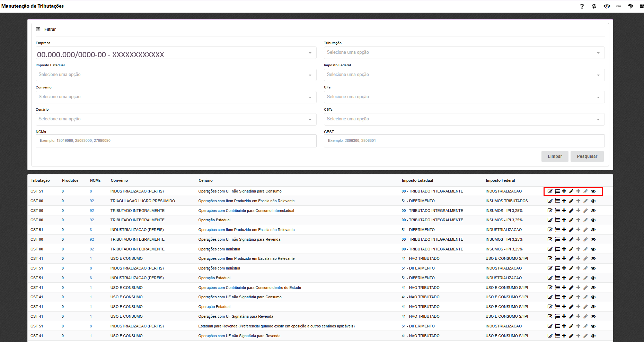
Task: Expand the Imposto Federal dropdown
Action: [464, 75]
